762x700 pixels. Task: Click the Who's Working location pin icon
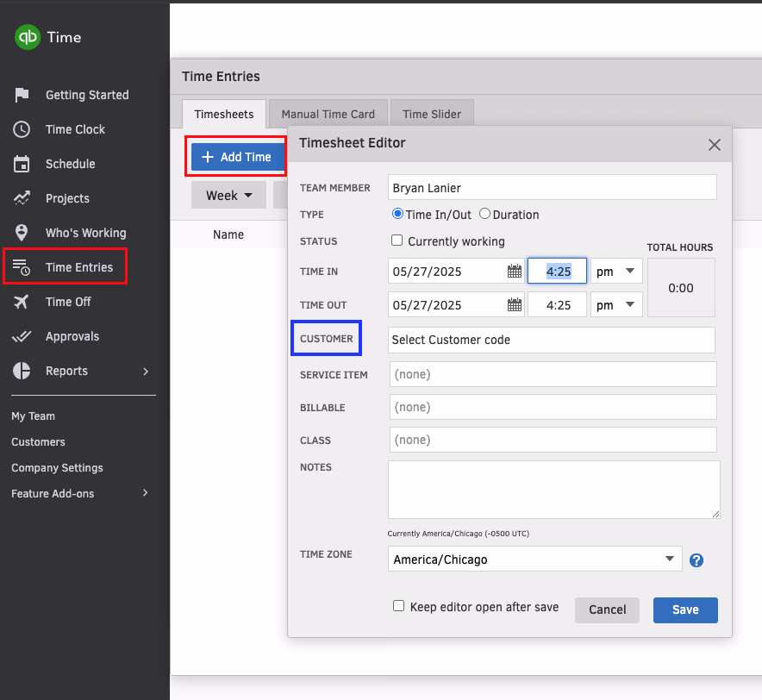pyautogui.click(x=22, y=233)
